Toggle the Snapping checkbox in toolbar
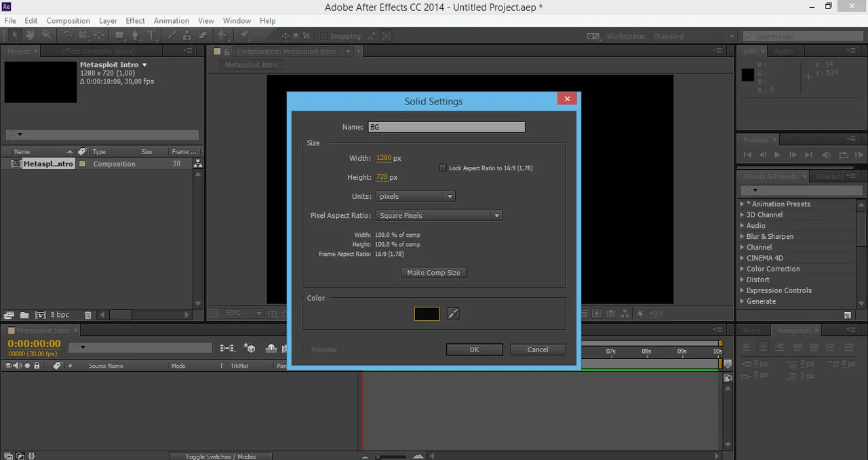Screen dimensions: 868x460 point(324,36)
